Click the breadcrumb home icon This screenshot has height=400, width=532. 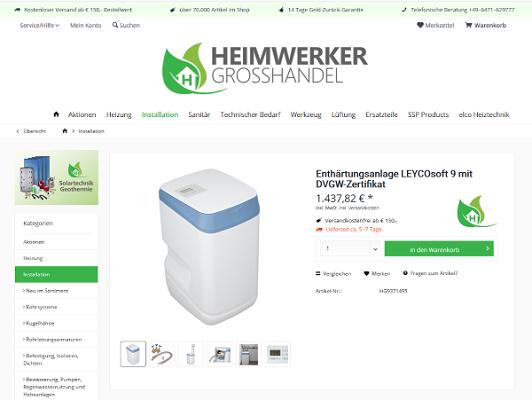tap(65, 131)
